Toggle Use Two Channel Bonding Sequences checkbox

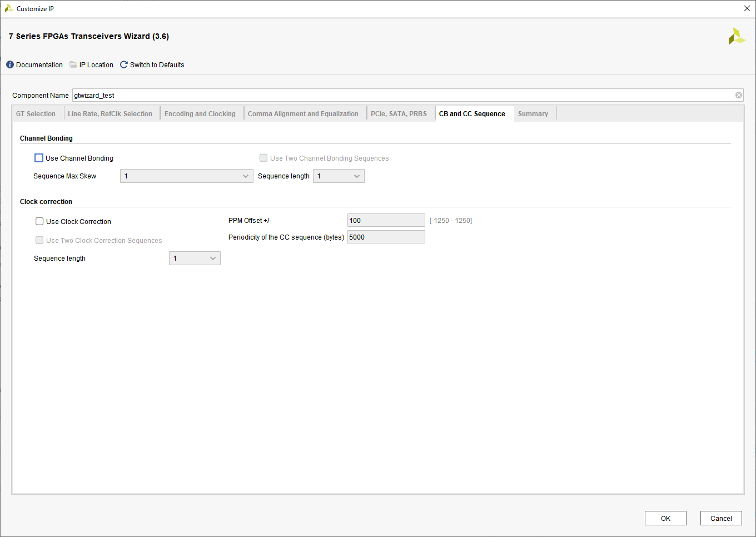point(263,158)
